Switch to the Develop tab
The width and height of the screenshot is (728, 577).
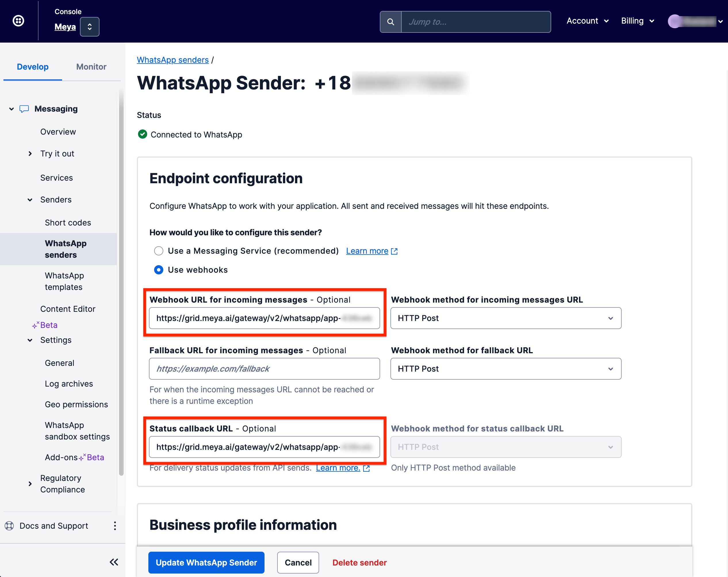(x=33, y=66)
